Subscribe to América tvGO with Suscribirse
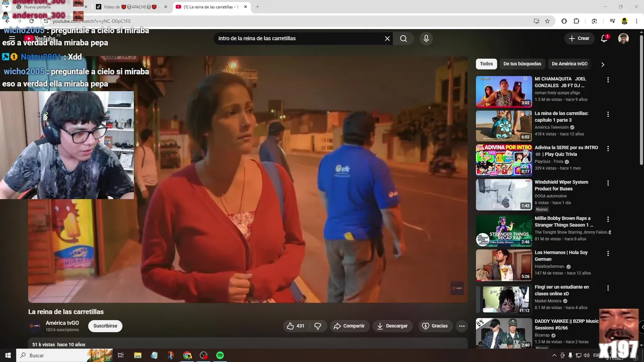Viewport: 644px width, 362px height. 105,326
